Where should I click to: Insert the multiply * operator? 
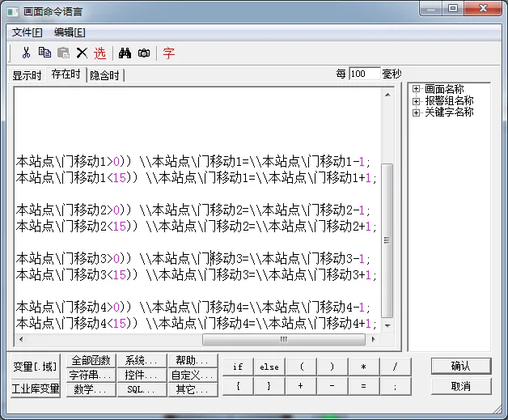[x=364, y=367]
